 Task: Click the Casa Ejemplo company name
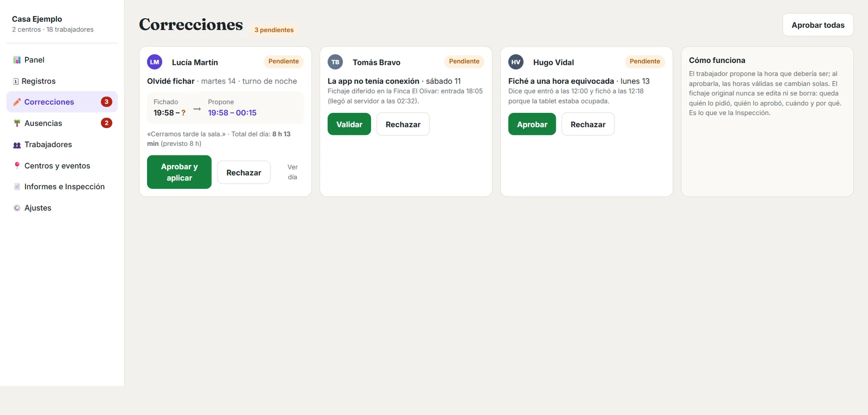pyautogui.click(x=37, y=19)
